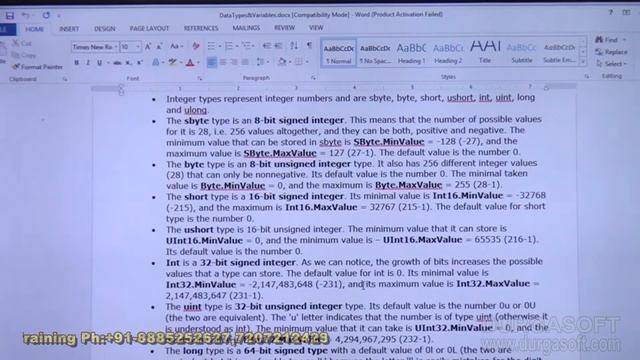Screen dimensions: 640x360
Task: Toggle Subscript formatting
Action: pos(128,63)
